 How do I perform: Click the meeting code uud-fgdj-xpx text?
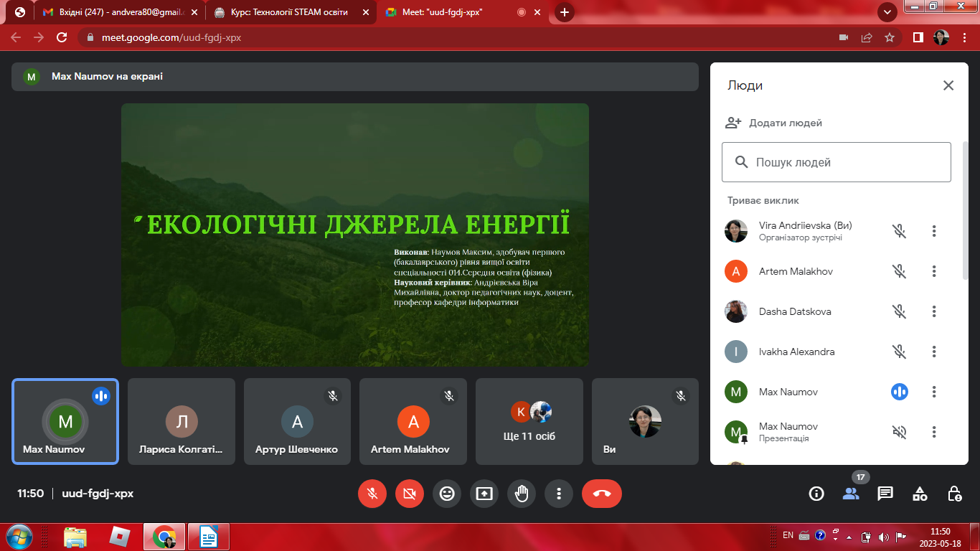(x=98, y=494)
